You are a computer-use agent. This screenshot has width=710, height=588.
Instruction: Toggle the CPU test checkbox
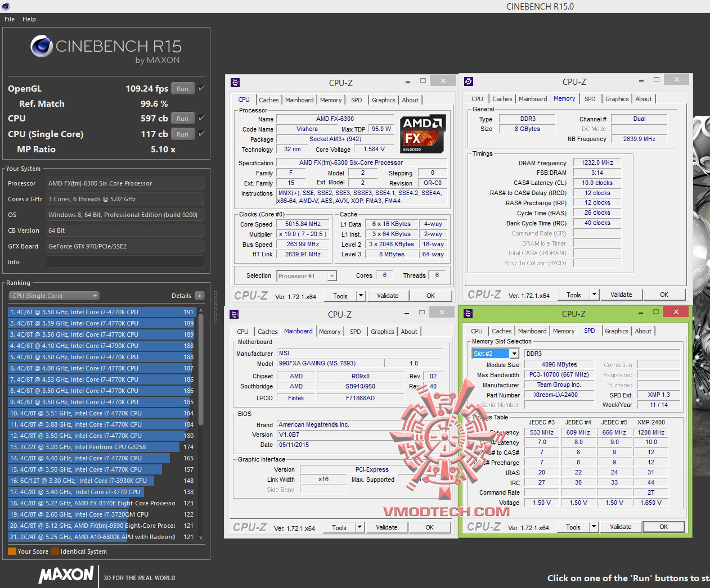click(201, 118)
